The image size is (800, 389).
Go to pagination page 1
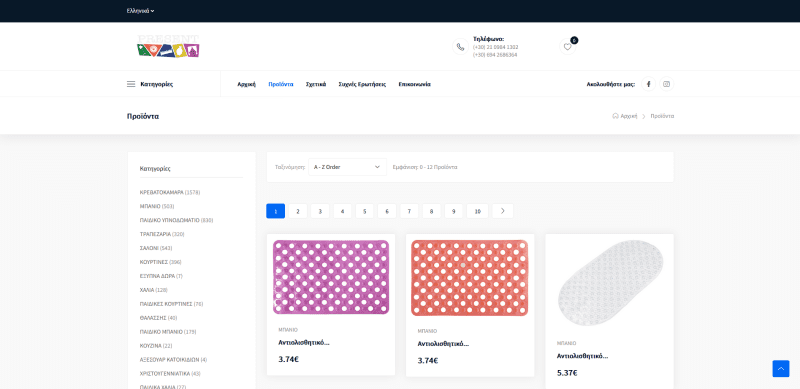pyautogui.click(x=276, y=211)
